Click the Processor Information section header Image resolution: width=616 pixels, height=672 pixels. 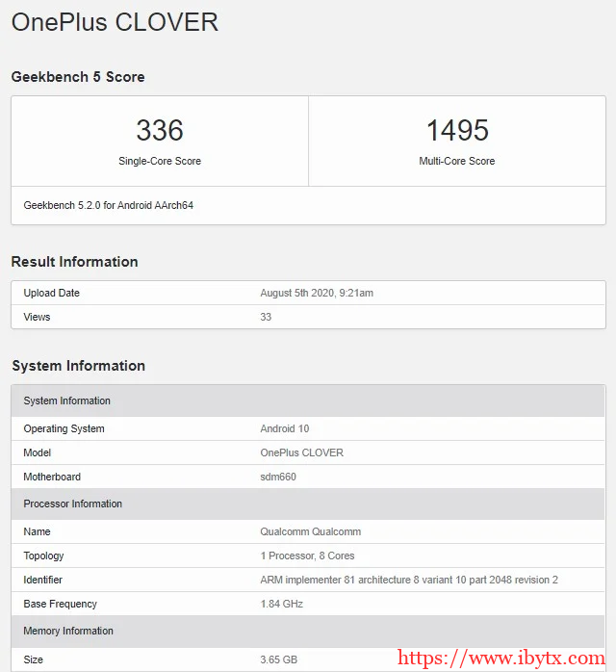pos(73,504)
